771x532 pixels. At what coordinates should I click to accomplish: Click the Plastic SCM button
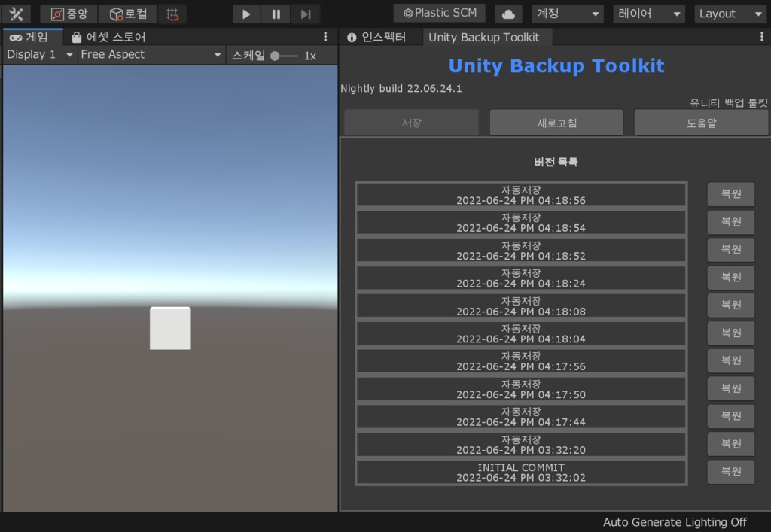[x=439, y=12]
